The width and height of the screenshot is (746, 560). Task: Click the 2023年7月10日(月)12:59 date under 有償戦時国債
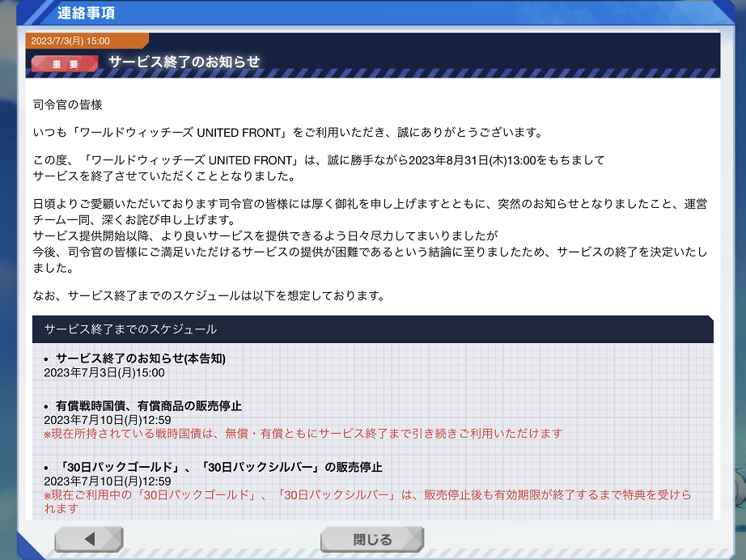tap(108, 420)
